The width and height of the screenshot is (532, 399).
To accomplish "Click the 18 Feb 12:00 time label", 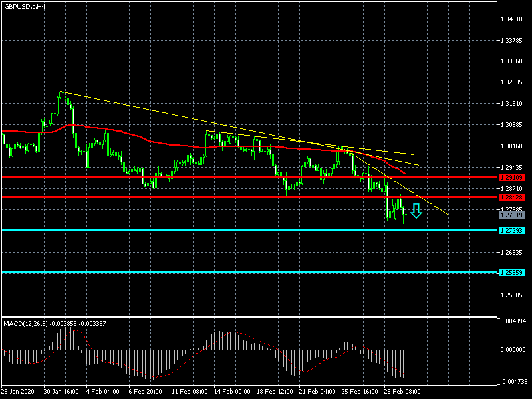I will (x=275, y=391).
